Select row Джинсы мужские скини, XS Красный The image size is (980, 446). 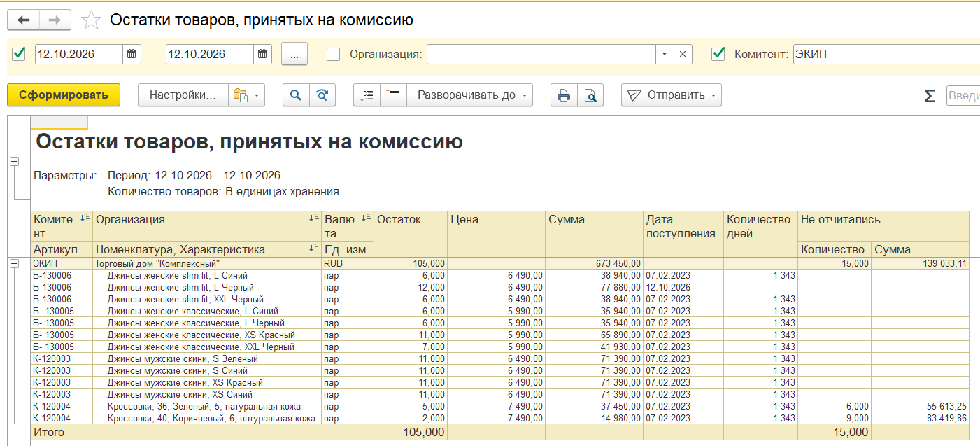[207, 382]
